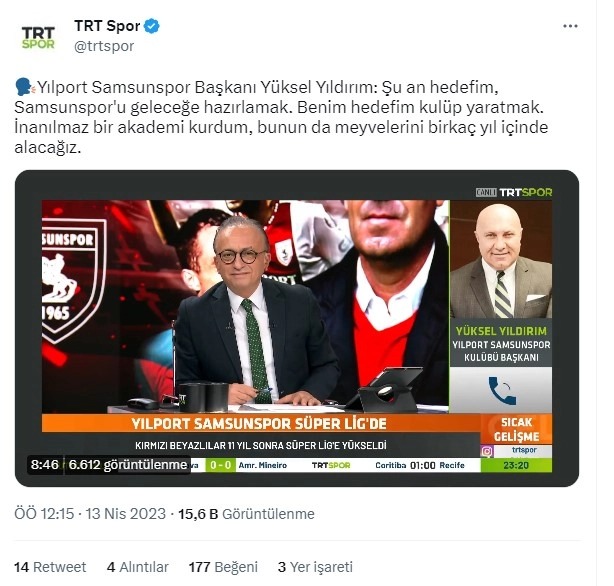This screenshot has height=586, width=614.
Task: Click the 8:46 video duration badge
Action: pos(45,465)
